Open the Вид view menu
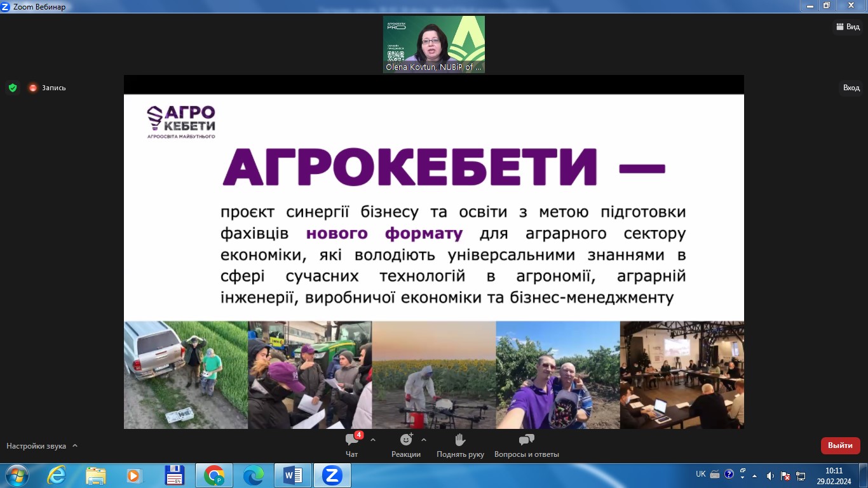This screenshot has height=488, width=868. [x=847, y=27]
